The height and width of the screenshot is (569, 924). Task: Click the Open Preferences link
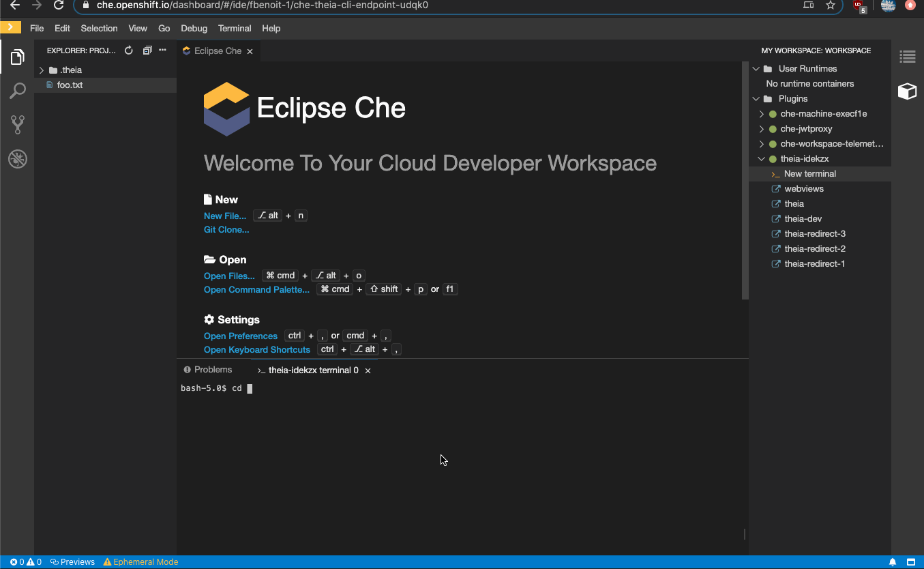(241, 336)
